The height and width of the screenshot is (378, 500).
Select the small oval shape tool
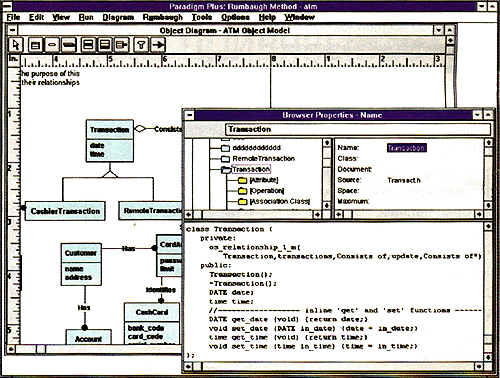[x=52, y=45]
